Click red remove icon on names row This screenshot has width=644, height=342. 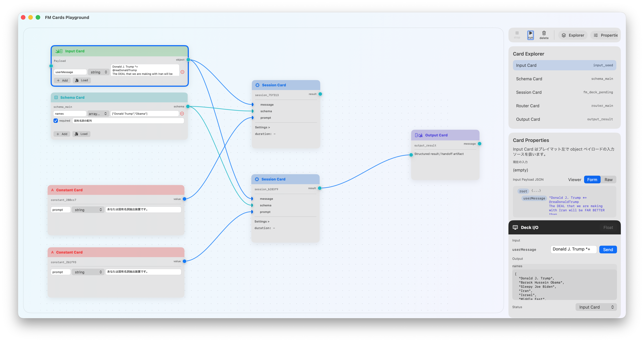182,114
